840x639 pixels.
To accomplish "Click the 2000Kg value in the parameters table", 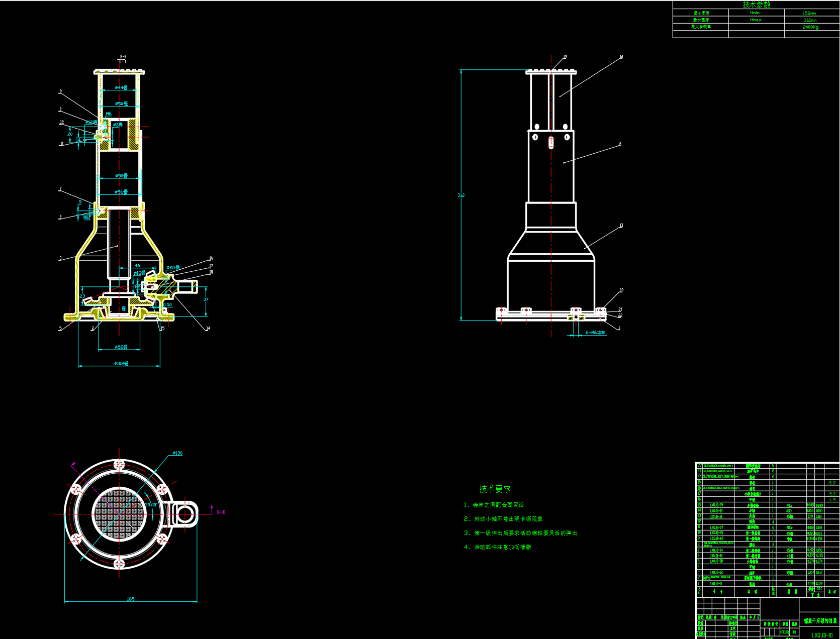I will pos(810,27).
